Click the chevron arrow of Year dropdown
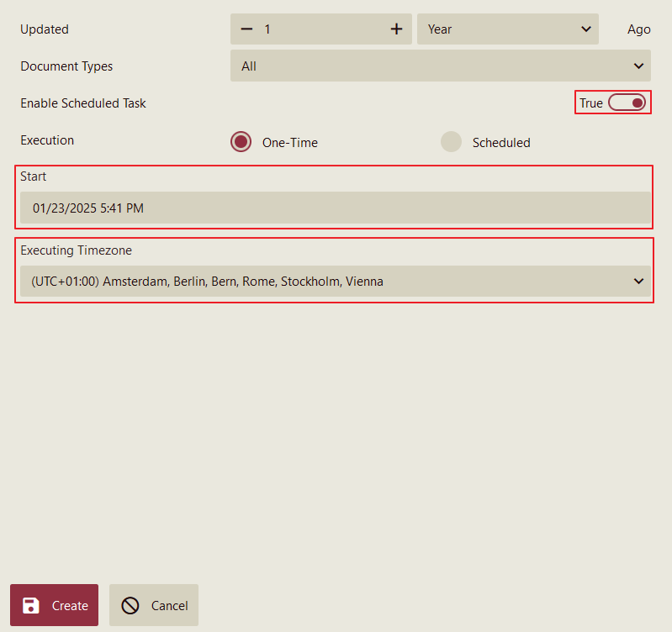672x632 pixels. [586, 29]
